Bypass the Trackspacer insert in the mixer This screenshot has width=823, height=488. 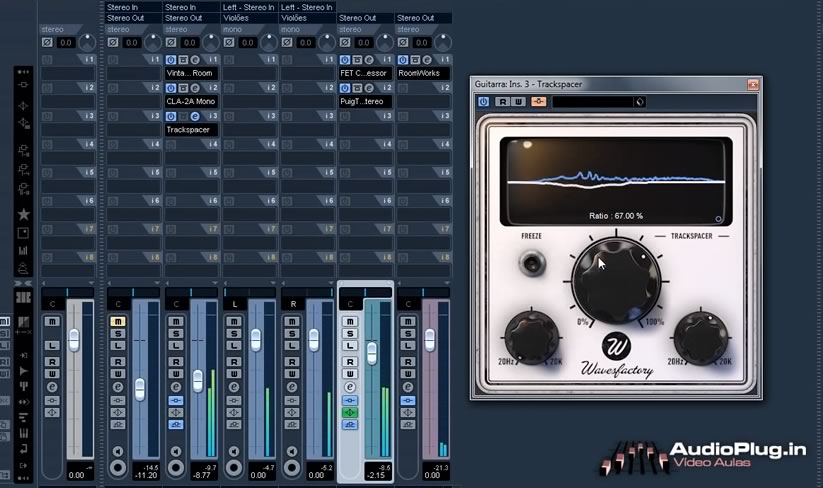pyautogui.click(x=171, y=116)
